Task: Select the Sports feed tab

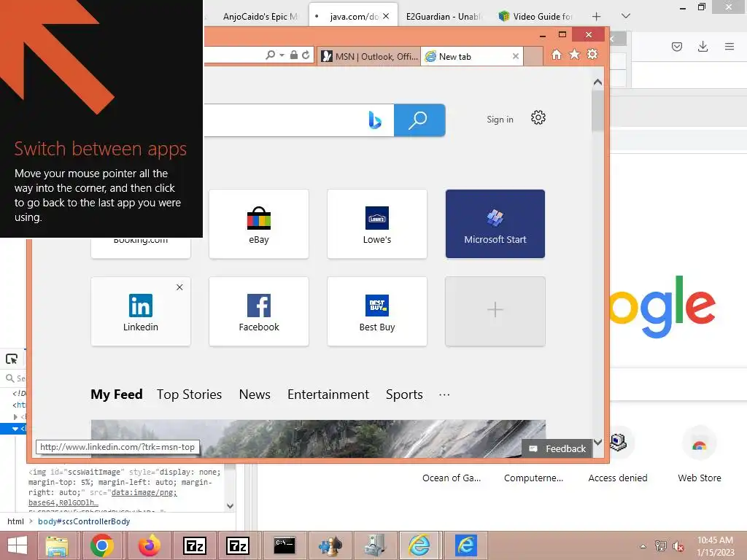Action: 404,394
